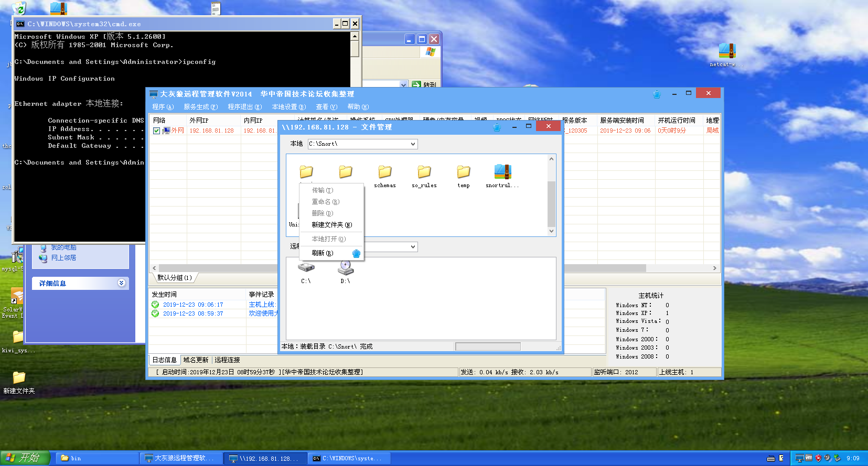Screen dimensions: 868x466
Task: Select log entry 2019-12-23 09:06:17
Action: click(x=193, y=305)
